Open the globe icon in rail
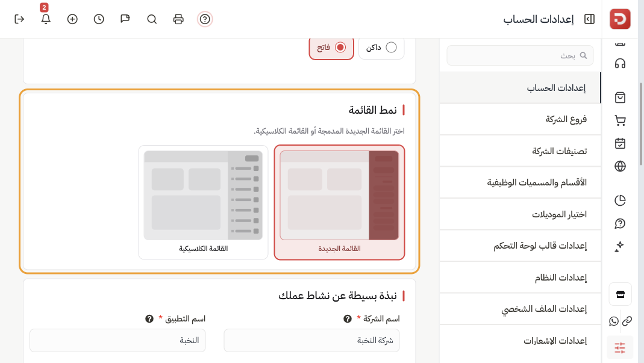The width and height of the screenshot is (644, 363). [x=620, y=166]
